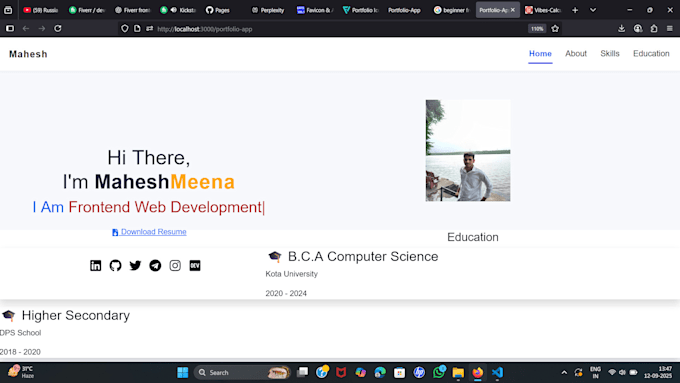Screen dimensions: 680x383
Task: Switch to the YouTube Russia tab
Action: coord(41,10)
